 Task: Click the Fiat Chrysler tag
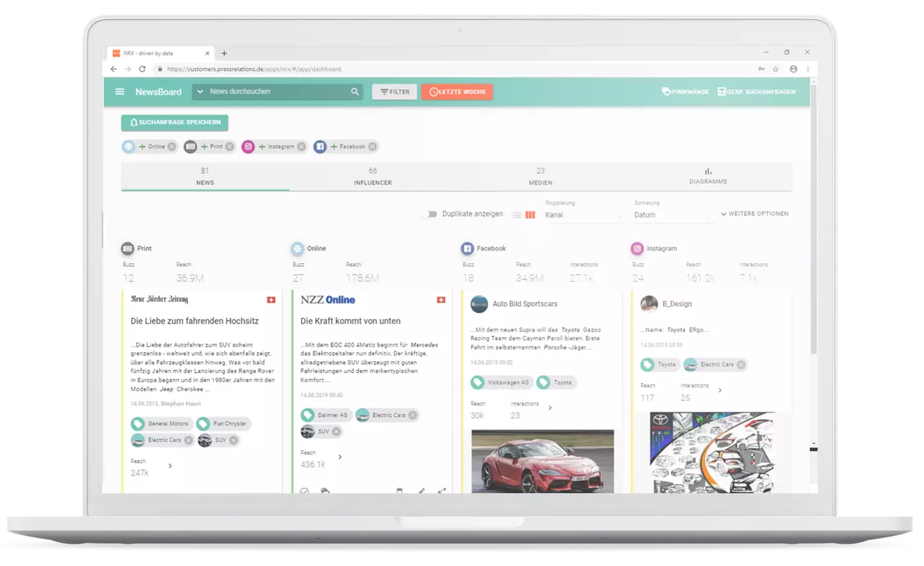coord(224,424)
